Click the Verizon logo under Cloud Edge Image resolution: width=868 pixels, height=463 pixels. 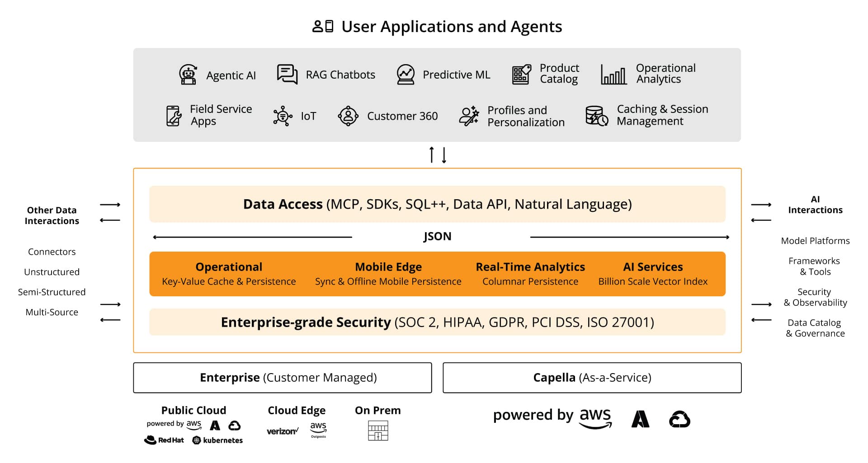coord(283,431)
